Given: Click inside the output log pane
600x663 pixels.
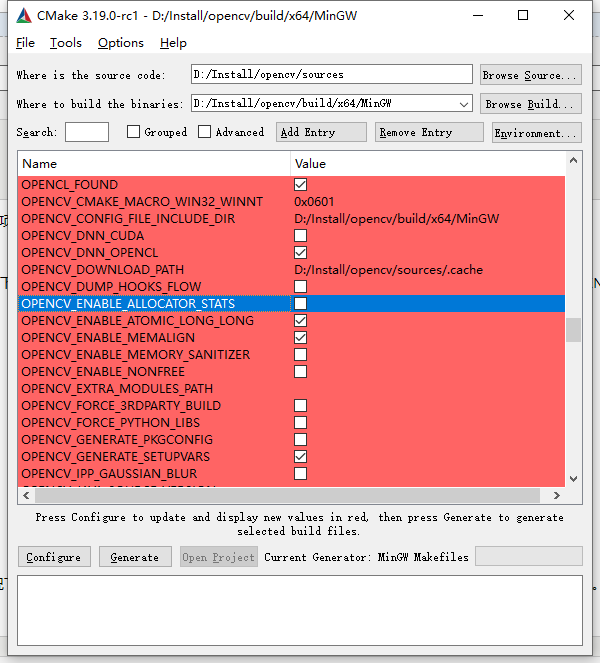Looking at the screenshot, I should (300, 610).
